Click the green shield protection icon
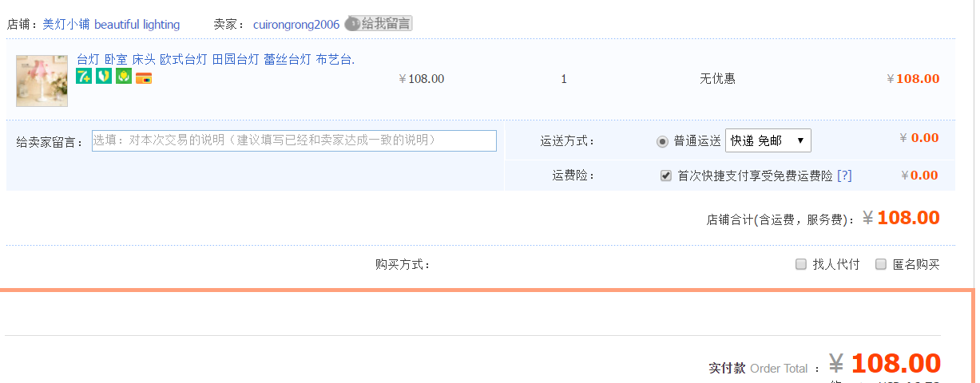The image size is (980, 383). [104, 77]
